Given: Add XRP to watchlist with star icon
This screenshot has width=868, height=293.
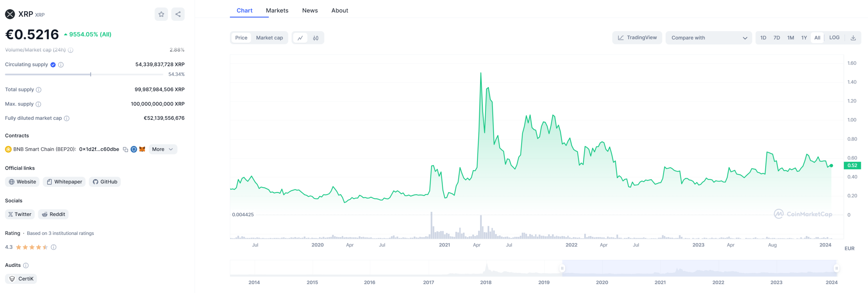Looking at the screenshot, I should (161, 14).
